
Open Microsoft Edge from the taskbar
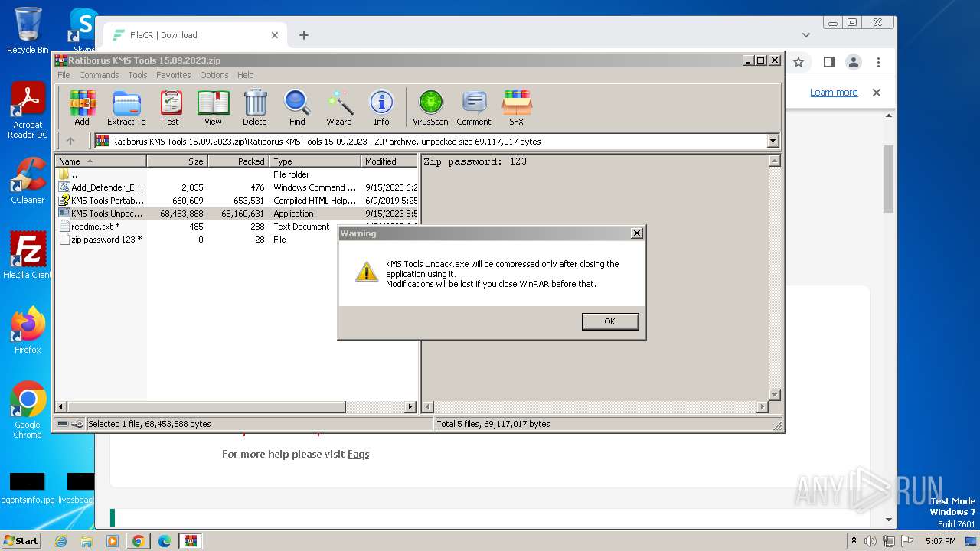point(165,541)
